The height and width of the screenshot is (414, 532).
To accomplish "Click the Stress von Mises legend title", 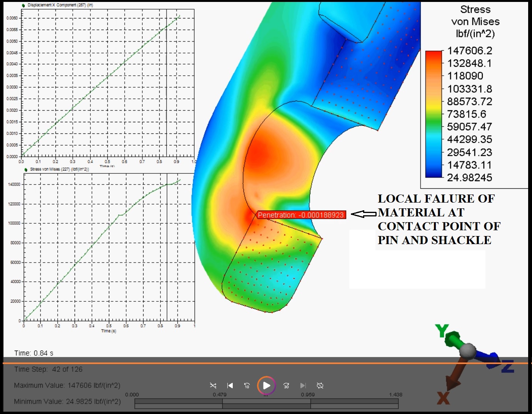I will 475,22.
